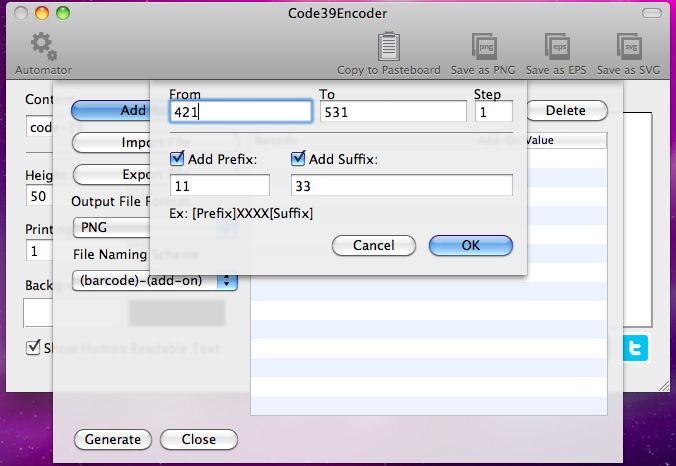Open File Naming Scheme dropdown
This screenshot has width=676, height=466.
(154, 281)
